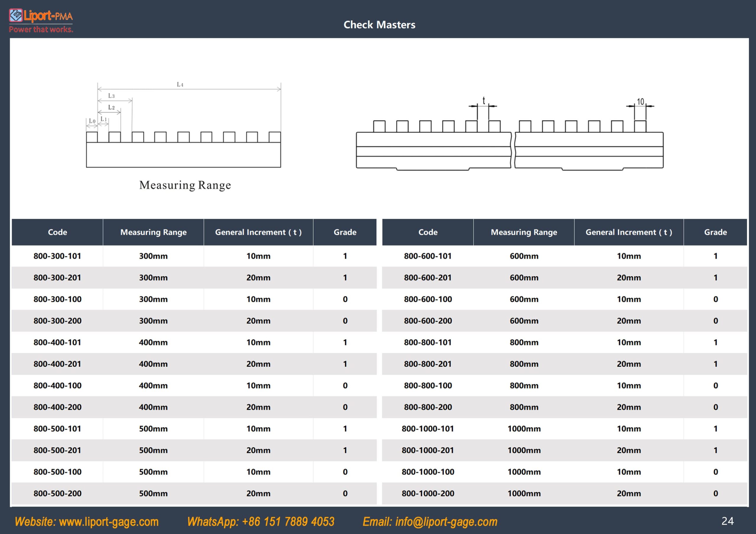This screenshot has height=534, width=756.
Task: Click the 'Power that works.' tagline
Action: 41,29
